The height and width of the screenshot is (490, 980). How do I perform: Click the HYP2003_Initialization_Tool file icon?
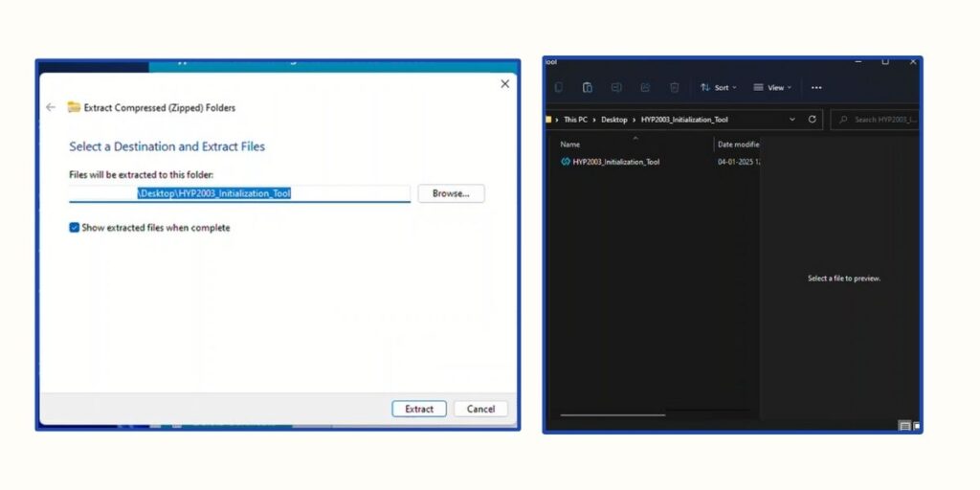[566, 162]
